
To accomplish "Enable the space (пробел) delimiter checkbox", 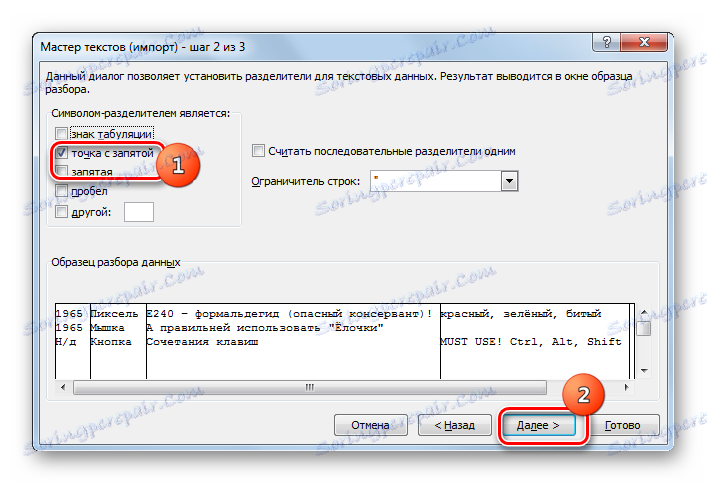I will [61, 191].
